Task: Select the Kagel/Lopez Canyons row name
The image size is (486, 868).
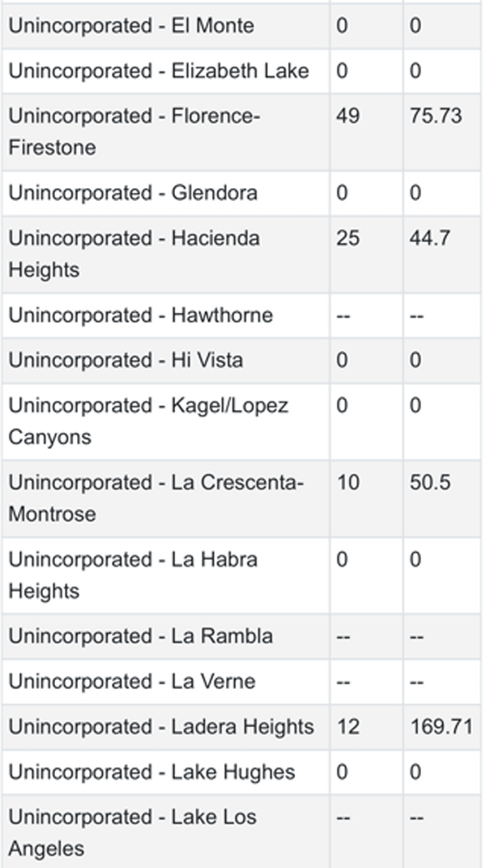Action: tap(148, 421)
